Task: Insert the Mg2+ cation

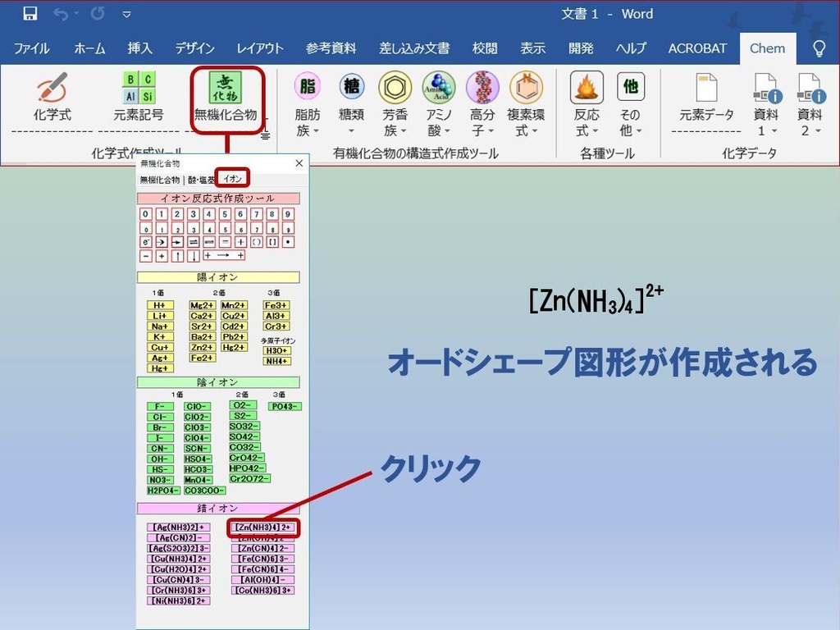Action: click(x=202, y=305)
